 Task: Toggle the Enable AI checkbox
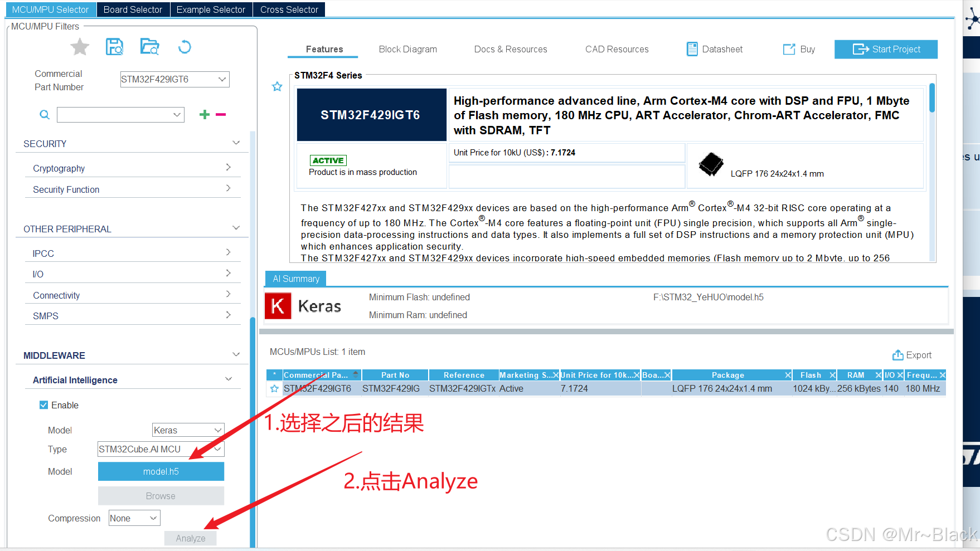click(43, 405)
